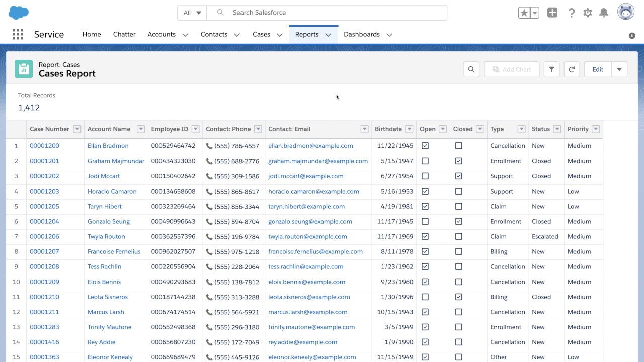Toggle the Closed checkbox for Trinity Mautone
Image resolution: width=644 pixels, height=362 pixels.
point(458,327)
